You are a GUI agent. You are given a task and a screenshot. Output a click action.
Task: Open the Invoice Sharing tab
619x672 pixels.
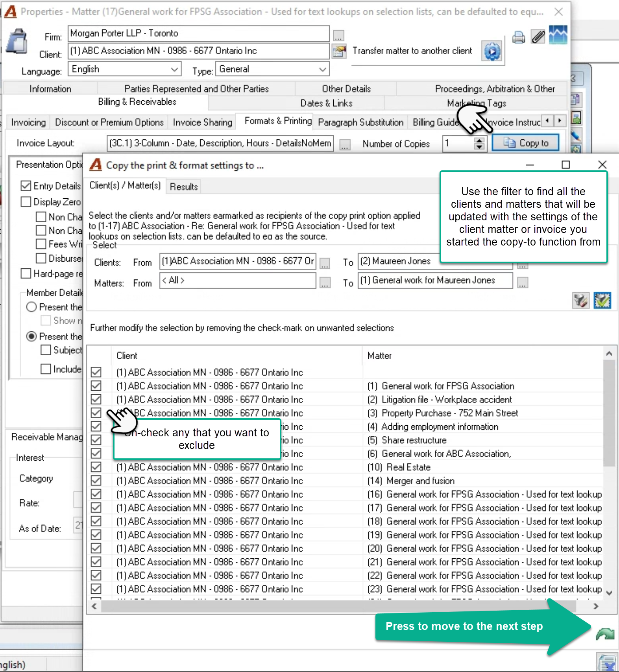click(202, 122)
